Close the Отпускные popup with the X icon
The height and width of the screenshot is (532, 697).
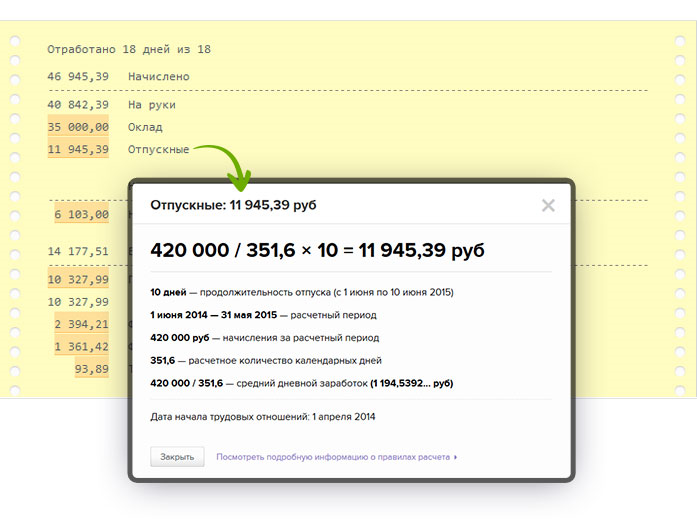coord(547,205)
